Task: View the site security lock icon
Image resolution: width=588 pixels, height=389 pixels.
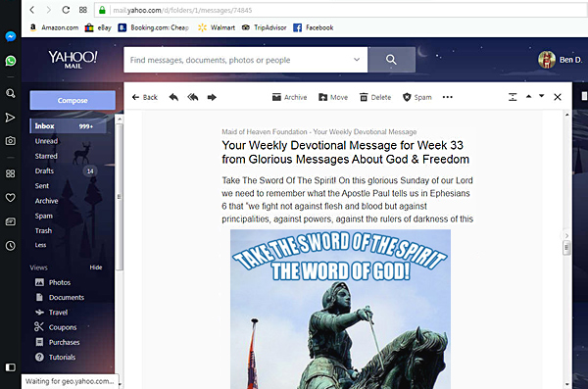Action: coord(102,10)
